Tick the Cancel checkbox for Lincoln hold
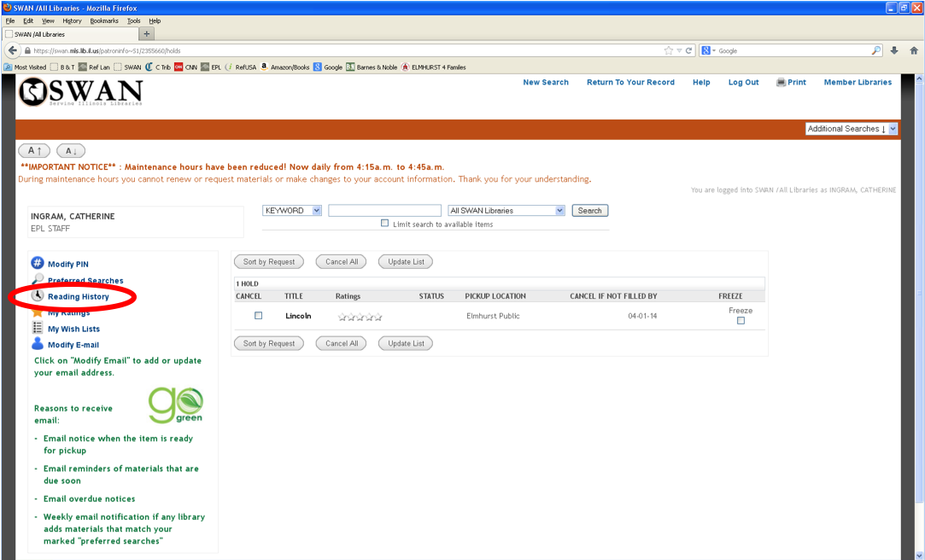The height and width of the screenshot is (560, 925). [x=259, y=316]
